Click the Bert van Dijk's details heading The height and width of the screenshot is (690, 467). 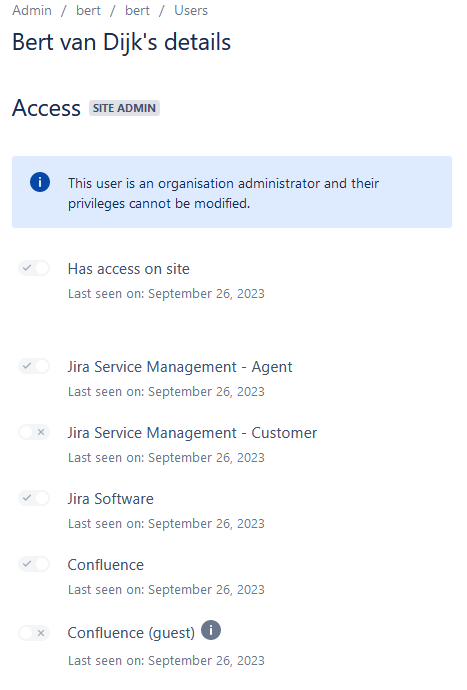tap(121, 43)
